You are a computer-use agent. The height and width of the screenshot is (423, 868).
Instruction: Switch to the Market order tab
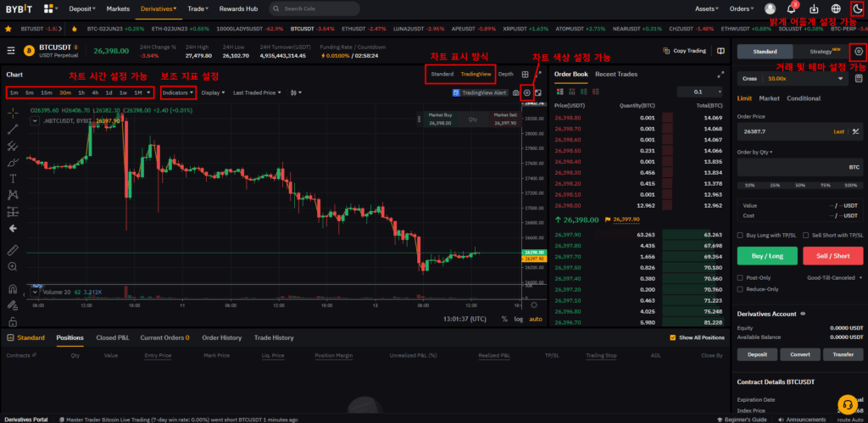(x=769, y=98)
